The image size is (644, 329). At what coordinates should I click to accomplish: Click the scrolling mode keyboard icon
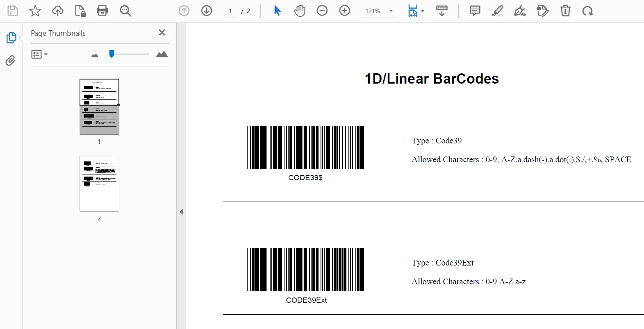point(442,11)
